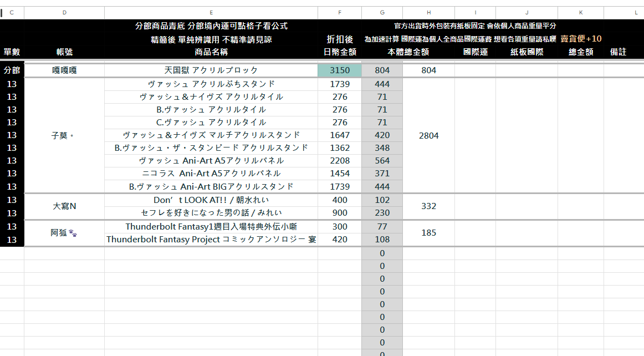Select the merged account cell 子莫

click(x=64, y=135)
